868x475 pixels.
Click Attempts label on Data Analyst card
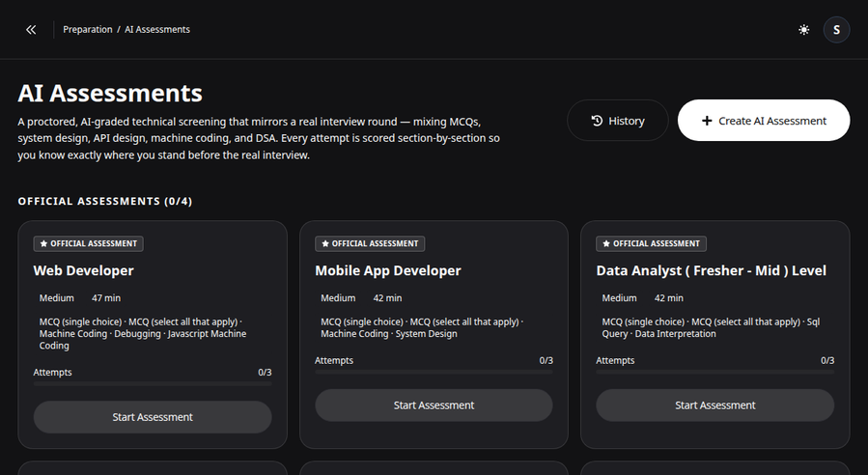615,360
